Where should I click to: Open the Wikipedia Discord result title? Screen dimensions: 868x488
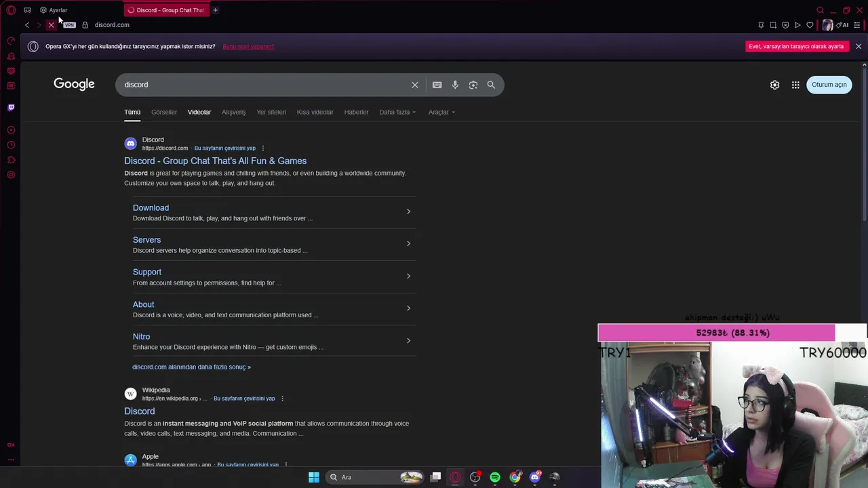click(x=139, y=411)
